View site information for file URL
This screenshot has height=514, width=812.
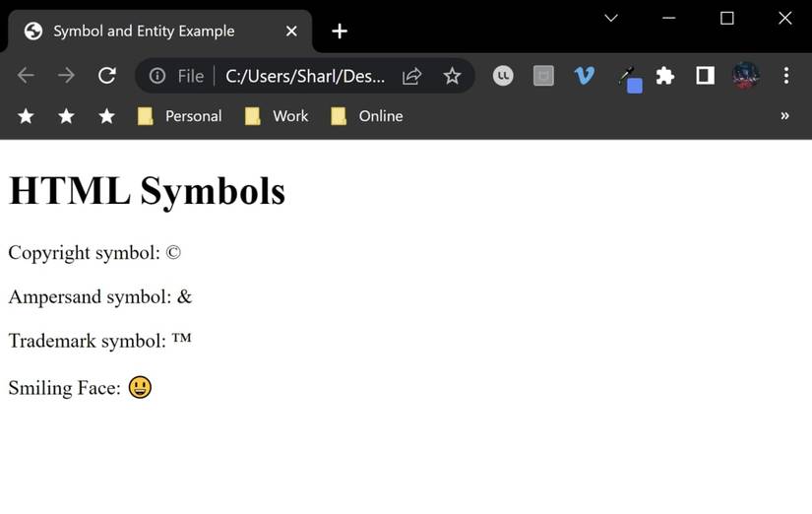click(157, 76)
